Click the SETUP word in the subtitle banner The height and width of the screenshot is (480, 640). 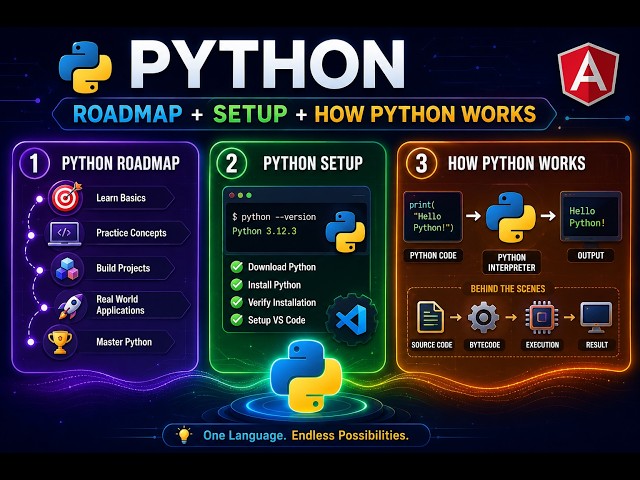point(250,114)
